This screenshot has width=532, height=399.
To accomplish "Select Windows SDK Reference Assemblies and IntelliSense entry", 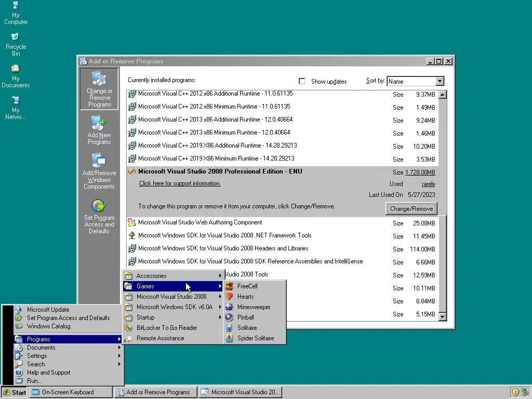I will (x=282, y=262).
